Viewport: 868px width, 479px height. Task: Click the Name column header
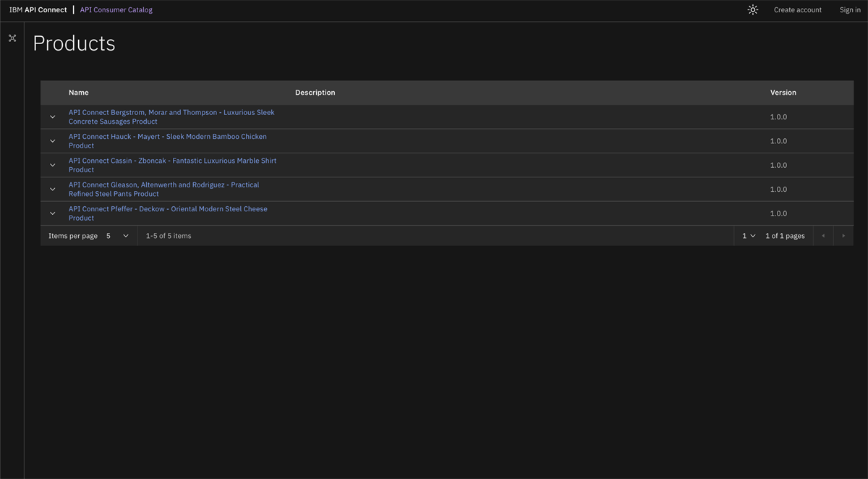tap(79, 93)
